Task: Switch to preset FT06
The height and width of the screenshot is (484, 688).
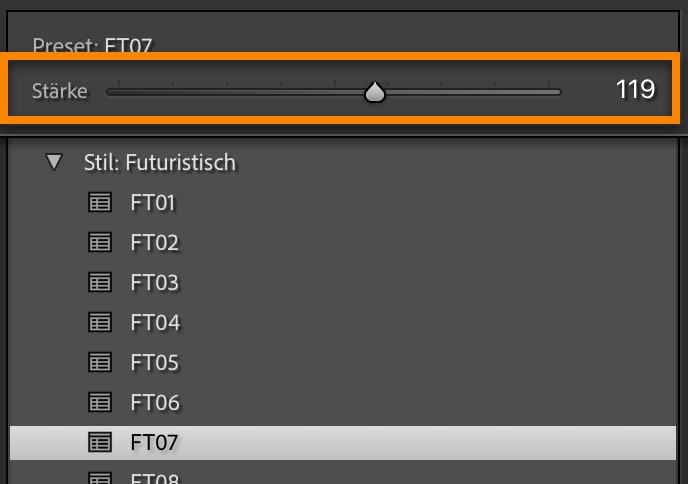Action: coord(154,403)
